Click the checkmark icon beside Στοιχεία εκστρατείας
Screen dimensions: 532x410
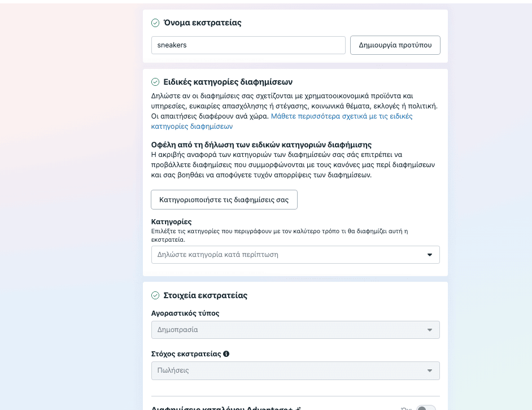[155, 295]
